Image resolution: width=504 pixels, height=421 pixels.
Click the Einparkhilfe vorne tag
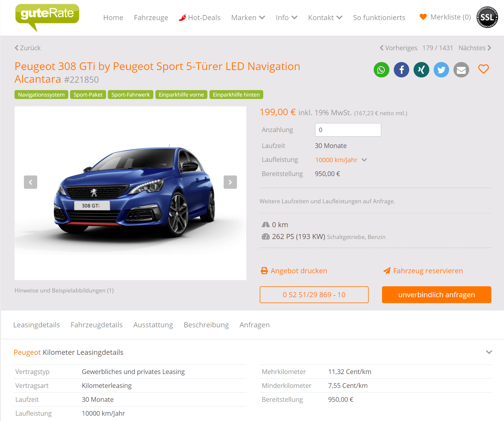[181, 95]
